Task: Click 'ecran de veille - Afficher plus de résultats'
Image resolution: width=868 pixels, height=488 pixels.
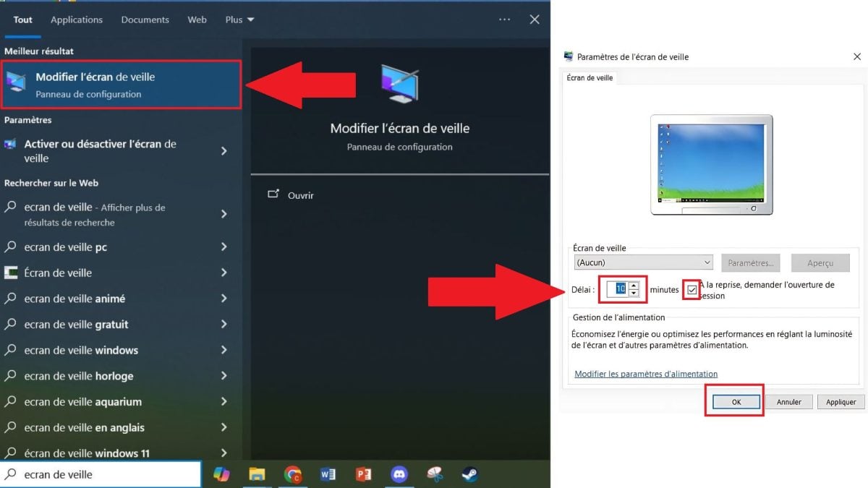Action: (x=95, y=215)
